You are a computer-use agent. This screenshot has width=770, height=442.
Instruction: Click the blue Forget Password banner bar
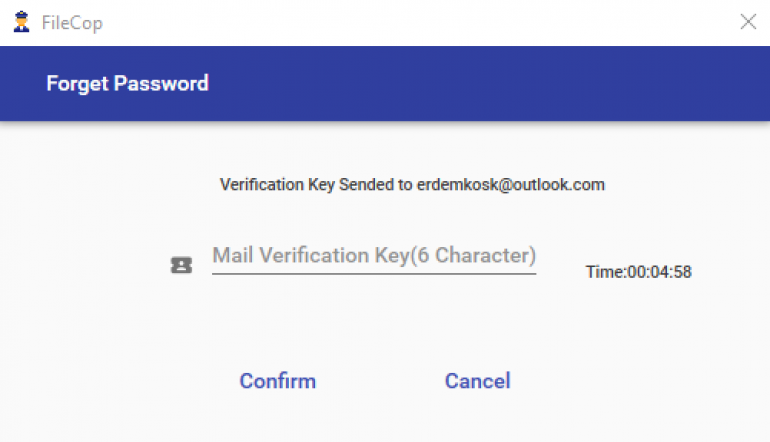(x=385, y=83)
